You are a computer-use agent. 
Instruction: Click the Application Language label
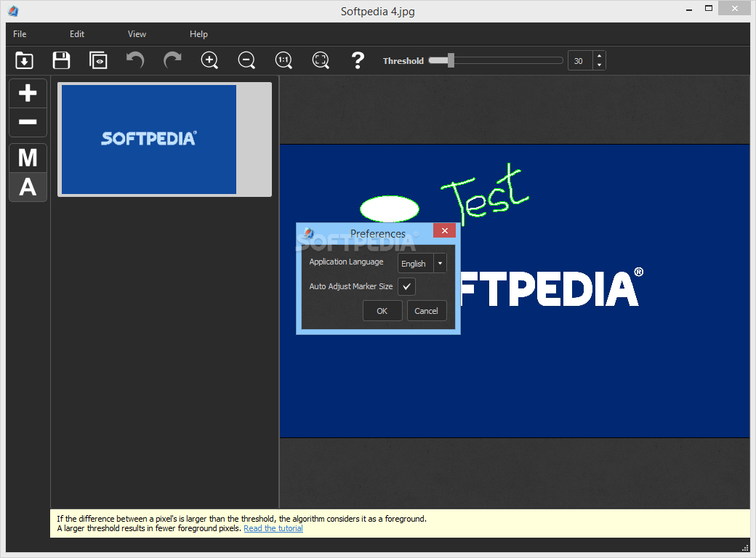pos(346,262)
